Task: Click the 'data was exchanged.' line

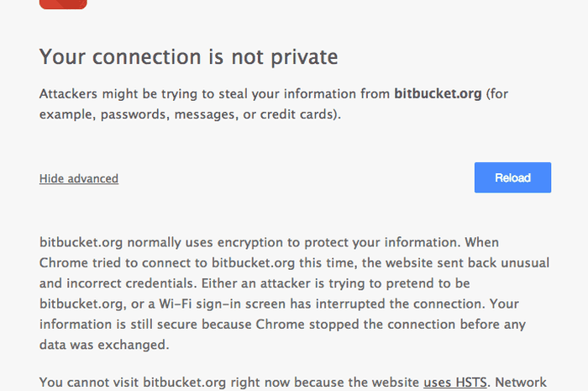Action: [x=104, y=345]
